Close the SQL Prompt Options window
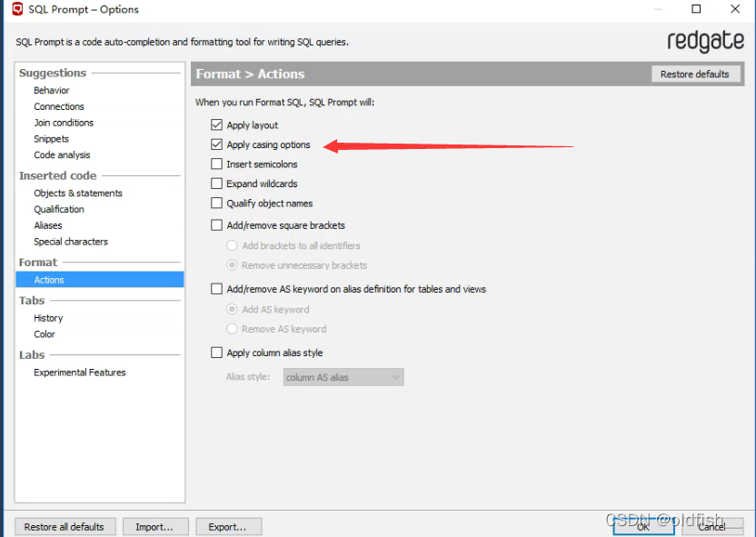The width and height of the screenshot is (756, 537). coord(735,9)
